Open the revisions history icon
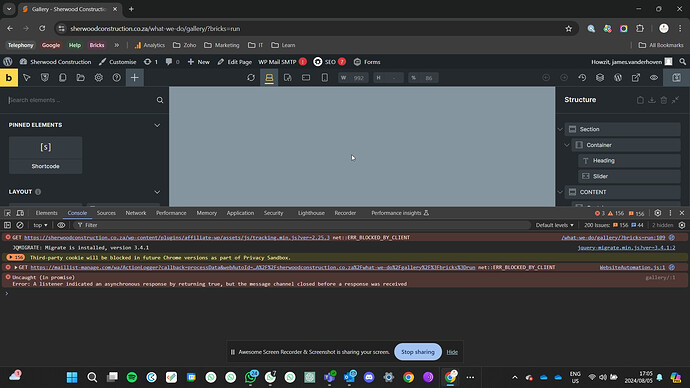690x388 pixels. [x=582, y=78]
